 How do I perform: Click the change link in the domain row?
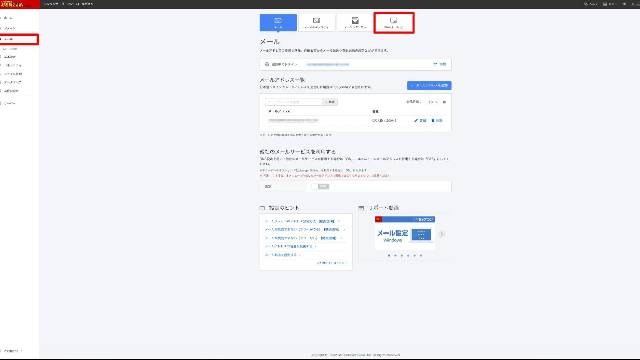click(x=440, y=64)
